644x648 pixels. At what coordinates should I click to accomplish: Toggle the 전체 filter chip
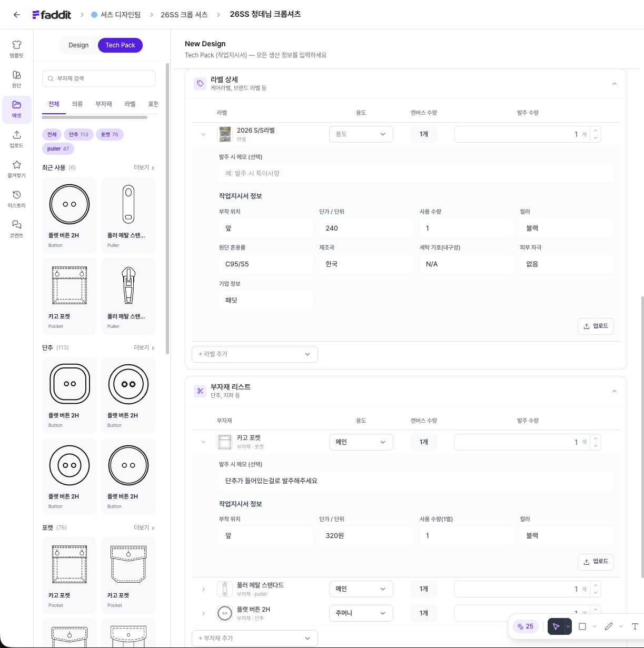pyautogui.click(x=52, y=134)
